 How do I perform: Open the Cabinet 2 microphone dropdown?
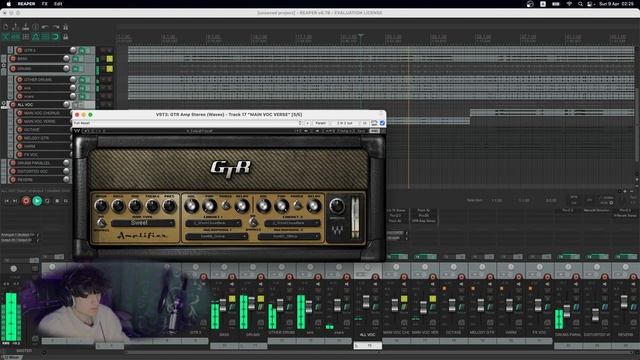coord(289,236)
